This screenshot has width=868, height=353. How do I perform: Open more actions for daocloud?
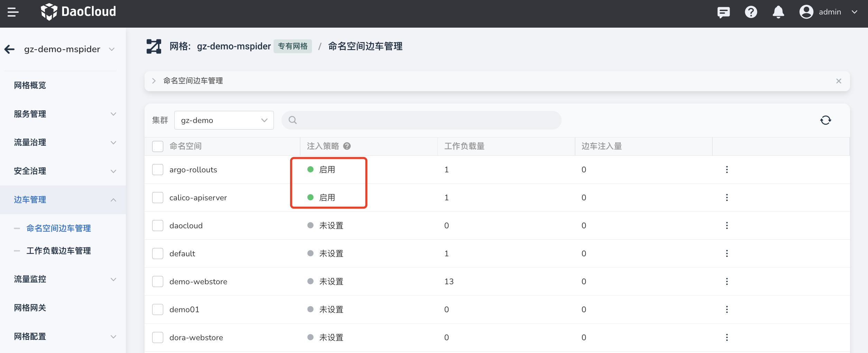727,226
